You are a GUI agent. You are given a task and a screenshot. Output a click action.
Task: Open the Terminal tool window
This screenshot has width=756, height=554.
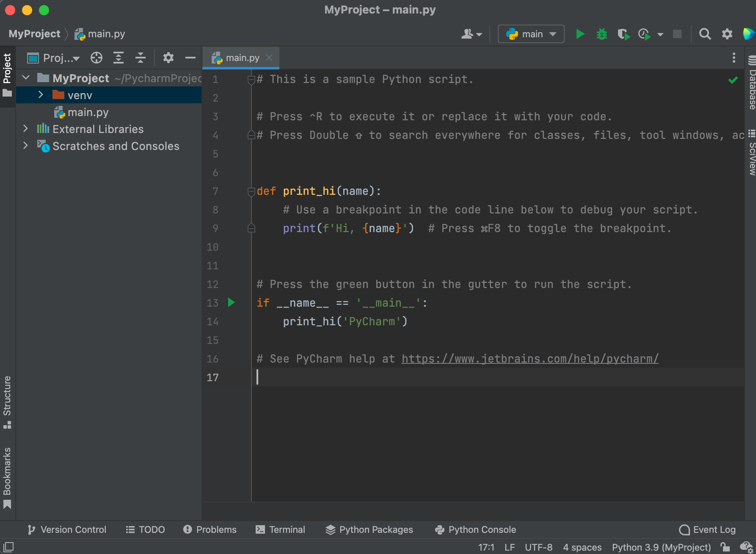280,529
